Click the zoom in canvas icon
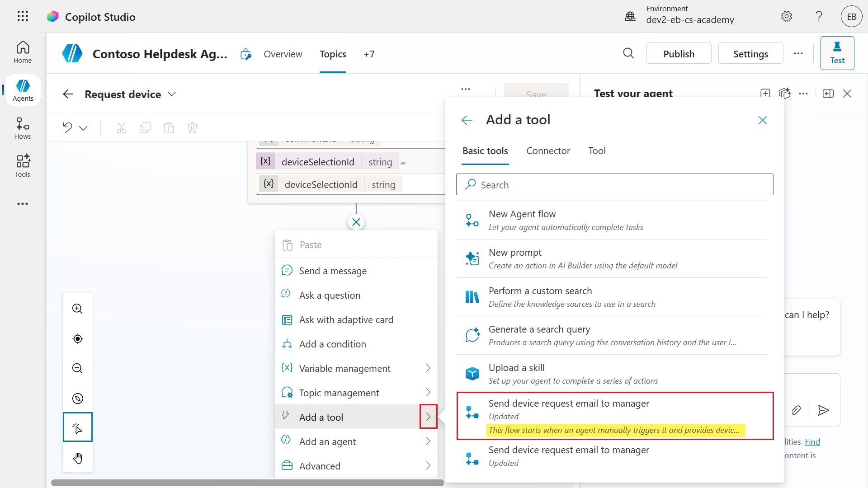Image resolution: width=868 pixels, height=488 pixels. tap(77, 309)
